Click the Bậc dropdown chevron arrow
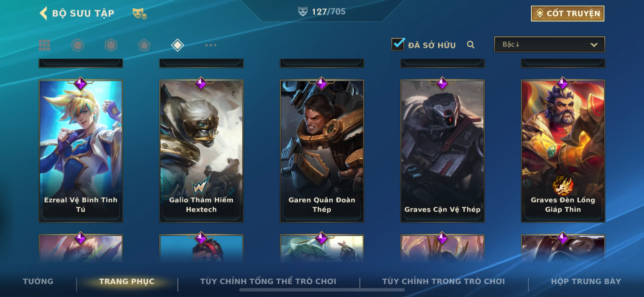The image size is (644, 297). 594,45
